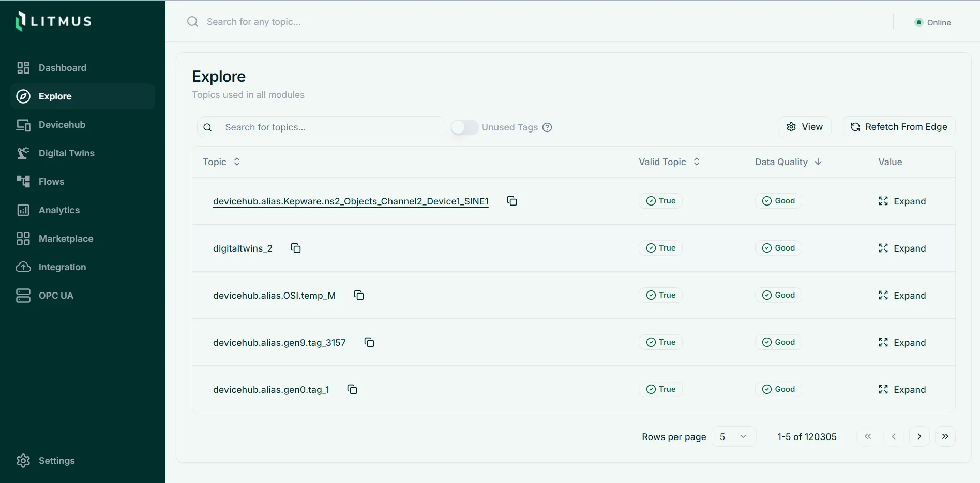Click the Online status indicator
Screen dimensions: 980x483
pyautogui.click(x=933, y=22)
